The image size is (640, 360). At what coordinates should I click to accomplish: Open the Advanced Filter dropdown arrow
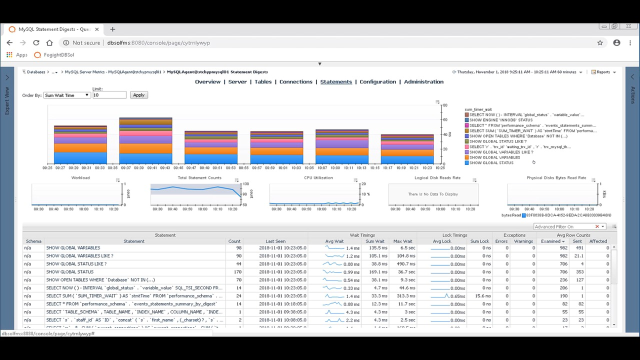pos(603,227)
